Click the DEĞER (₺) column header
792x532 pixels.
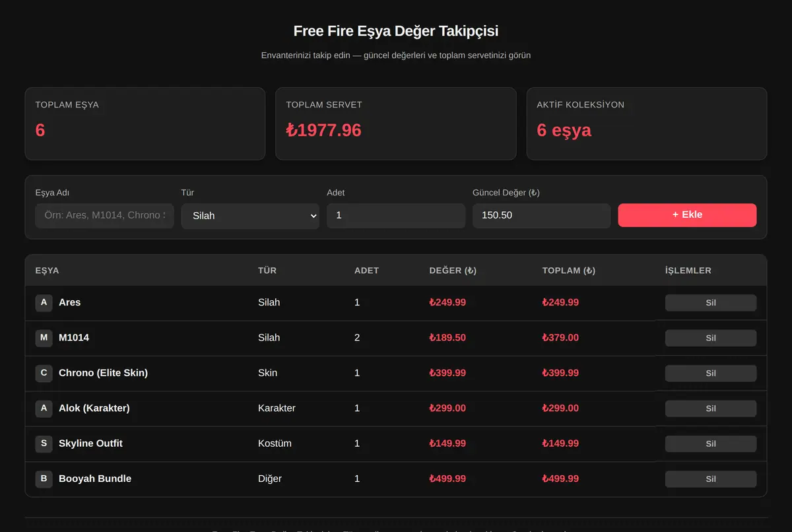(453, 271)
